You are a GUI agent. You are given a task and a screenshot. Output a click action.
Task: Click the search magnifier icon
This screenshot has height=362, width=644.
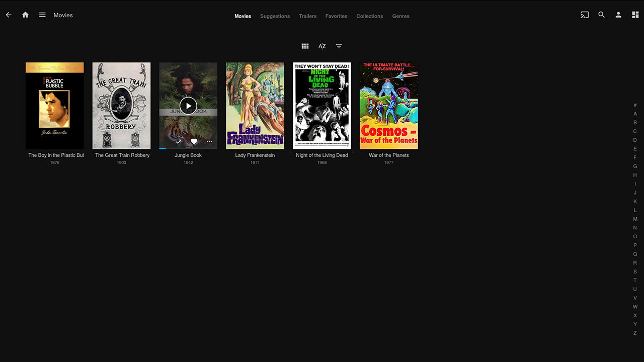(x=601, y=15)
